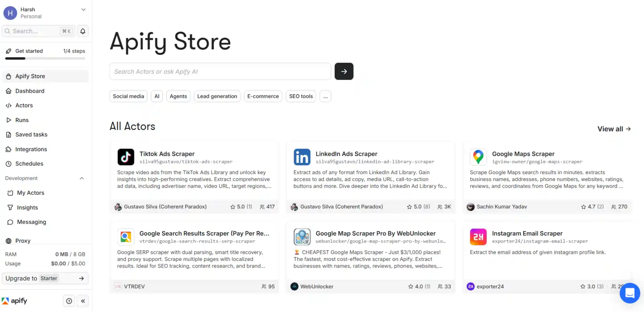Filter by the SEO tools category
644x312 pixels.
[x=301, y=96]
